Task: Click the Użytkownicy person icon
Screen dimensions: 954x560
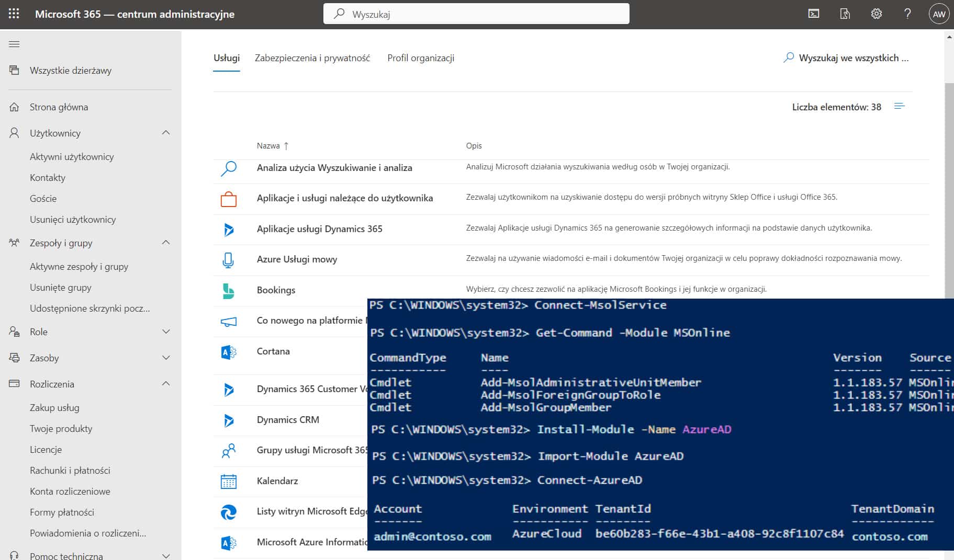Action: (x=14, y=133)
